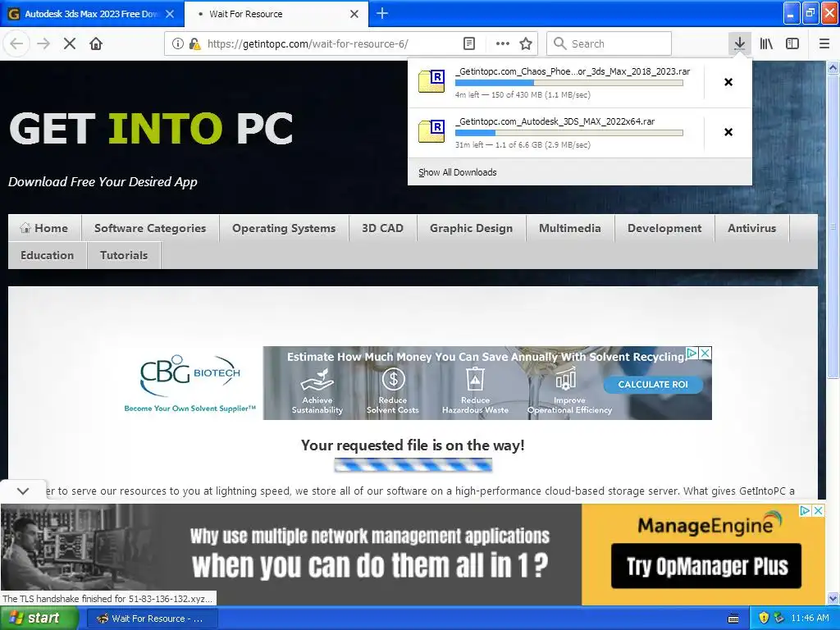Open Software Categories menu
The image size is (840, 630).
[150, 228]
